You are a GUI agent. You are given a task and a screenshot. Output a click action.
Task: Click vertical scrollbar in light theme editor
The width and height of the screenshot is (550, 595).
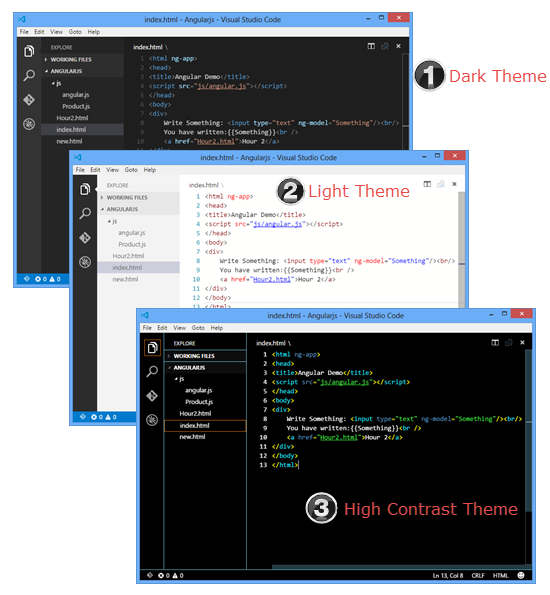tap(462, 249)
